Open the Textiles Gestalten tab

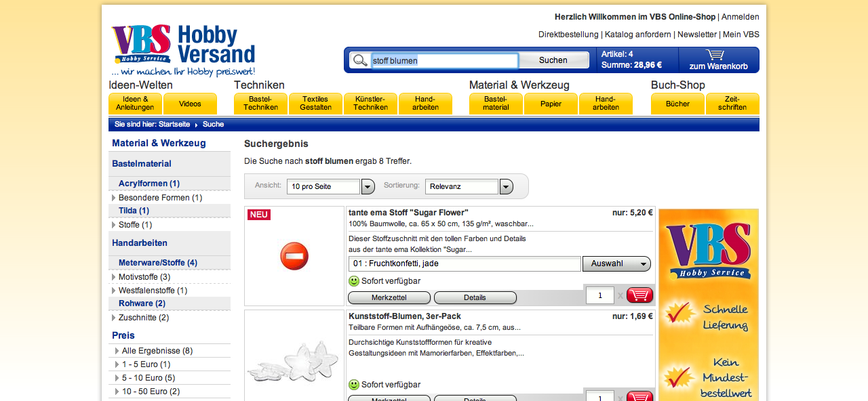(315, 104)
